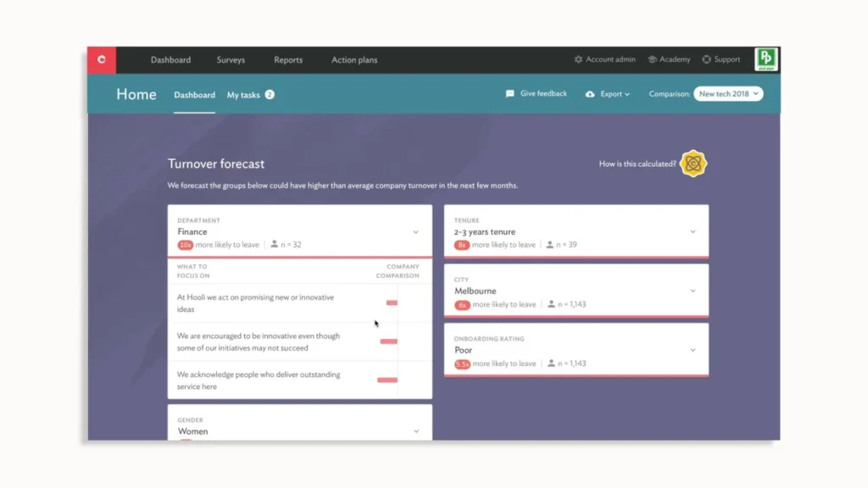Click the Support life ring icon
This screenshot has height=488, width=868.
[706, 59]
